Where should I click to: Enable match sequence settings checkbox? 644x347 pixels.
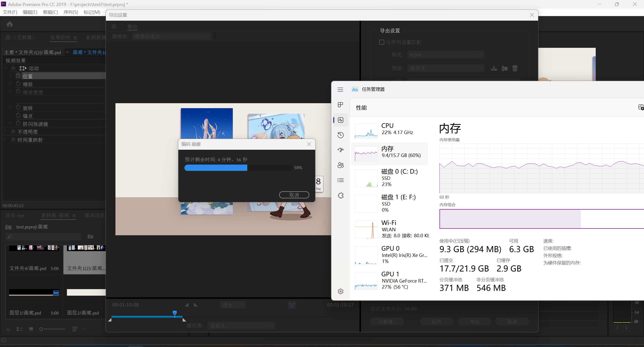pos(382,42)
